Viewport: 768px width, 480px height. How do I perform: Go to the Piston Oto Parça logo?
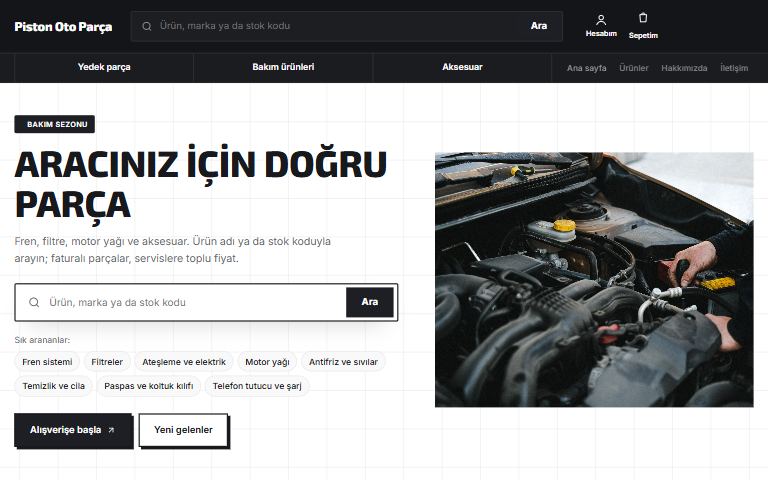pos(63,26)
